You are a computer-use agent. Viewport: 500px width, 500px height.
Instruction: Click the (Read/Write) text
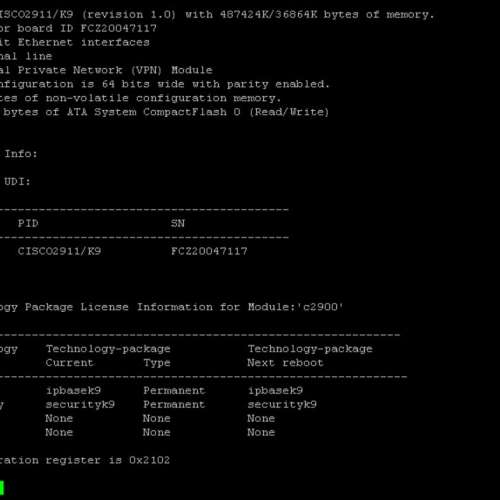point(289,112)
